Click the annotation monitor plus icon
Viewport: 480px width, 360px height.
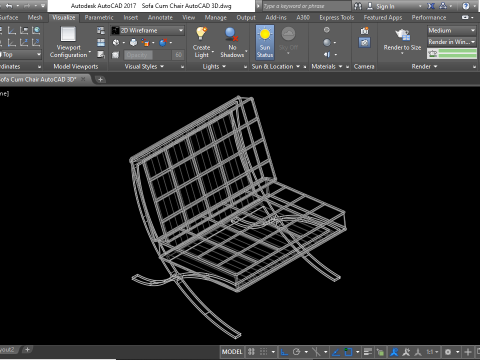pos(468,352)
